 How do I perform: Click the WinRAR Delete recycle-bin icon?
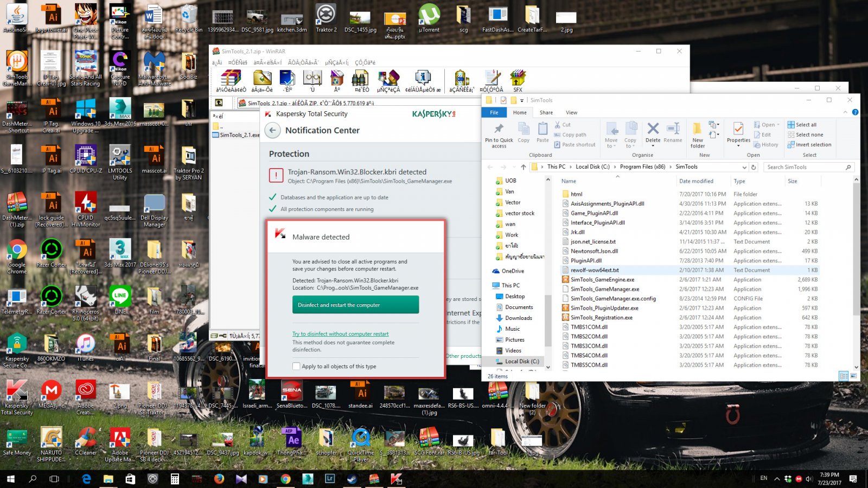pos(337,78)
